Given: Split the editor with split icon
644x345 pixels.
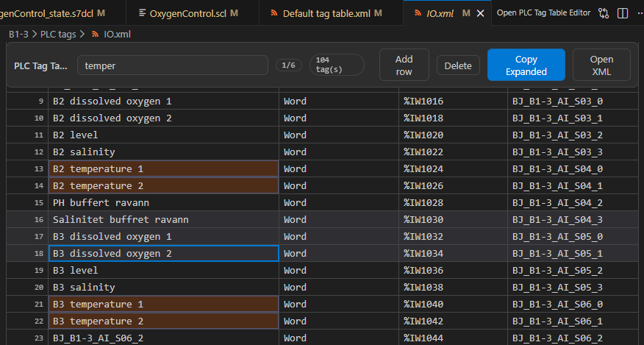Looking at the screenshot, I should (x=623, y=13).
